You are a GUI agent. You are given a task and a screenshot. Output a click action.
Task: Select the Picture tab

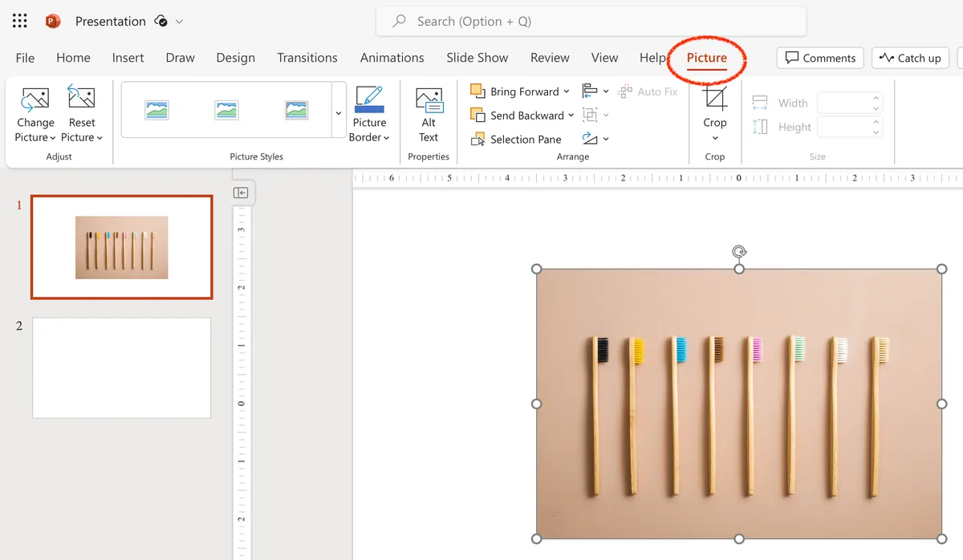(x=707, y=58)
